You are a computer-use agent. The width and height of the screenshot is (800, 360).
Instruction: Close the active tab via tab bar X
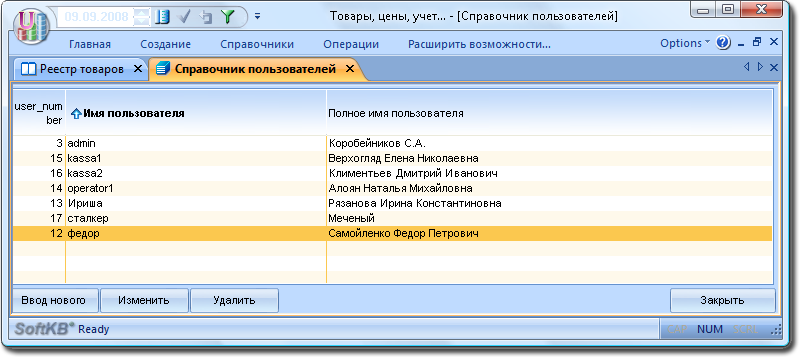(x=773, y=67)
